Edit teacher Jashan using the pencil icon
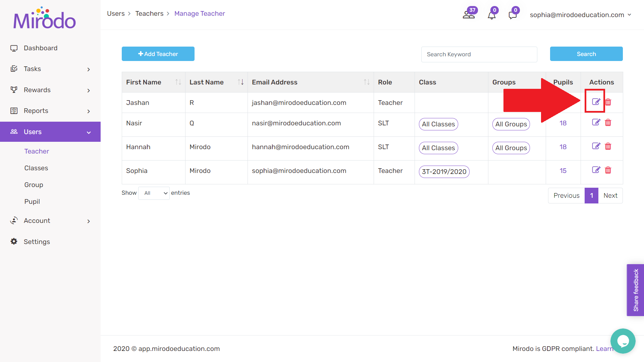644x362 pixels. (x=596, y=102)
